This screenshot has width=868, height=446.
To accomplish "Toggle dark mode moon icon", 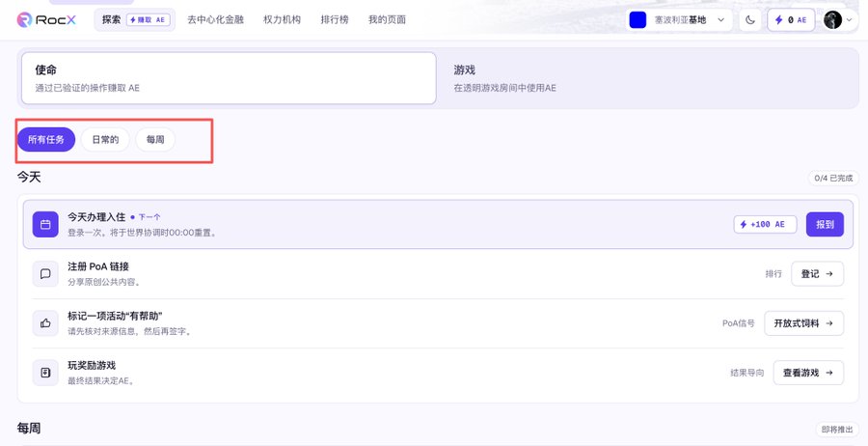I will click(750, 20).
